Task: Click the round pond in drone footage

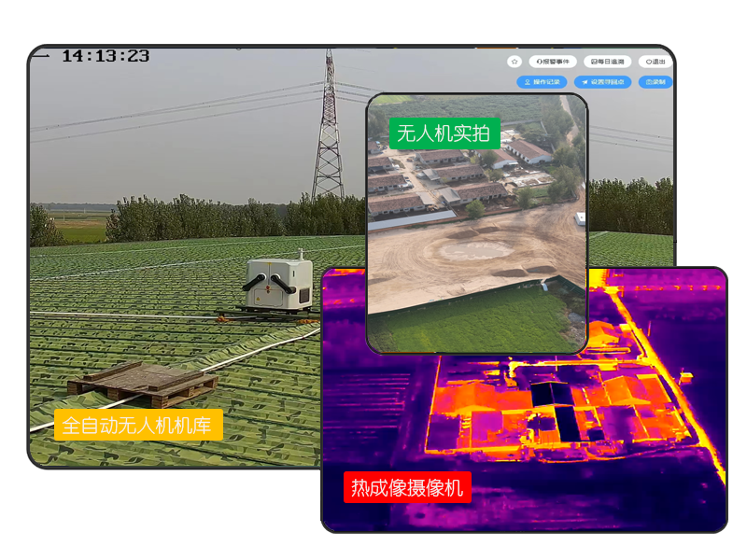Action: point(476,249)
